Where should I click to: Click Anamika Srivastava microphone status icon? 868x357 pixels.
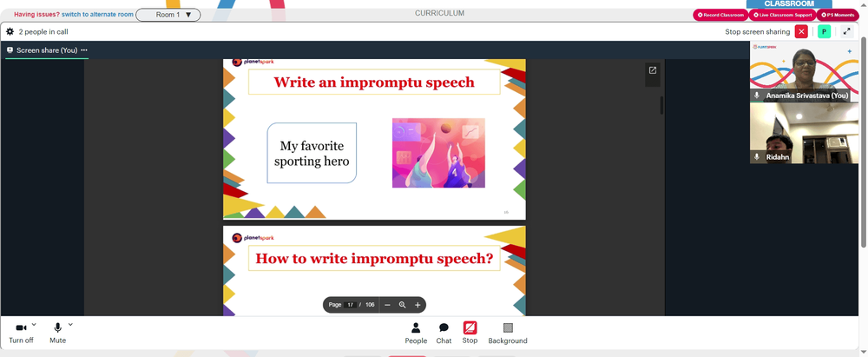(757, 96)
